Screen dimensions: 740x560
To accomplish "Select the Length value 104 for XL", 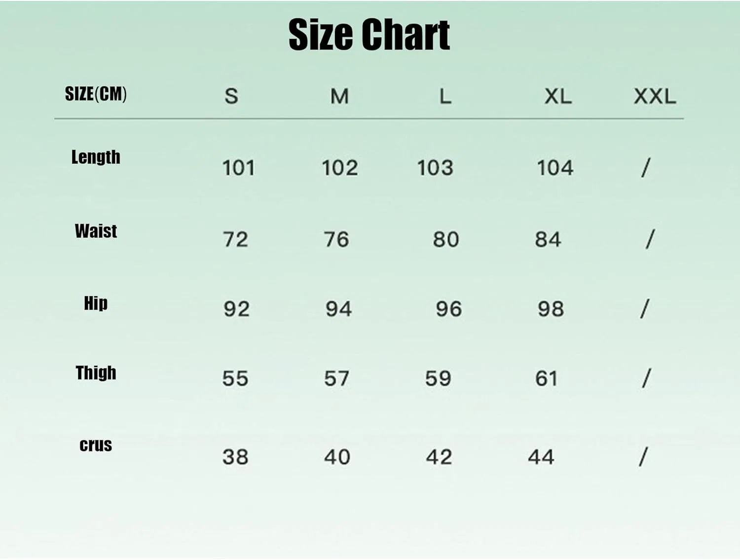I will 555,168.
